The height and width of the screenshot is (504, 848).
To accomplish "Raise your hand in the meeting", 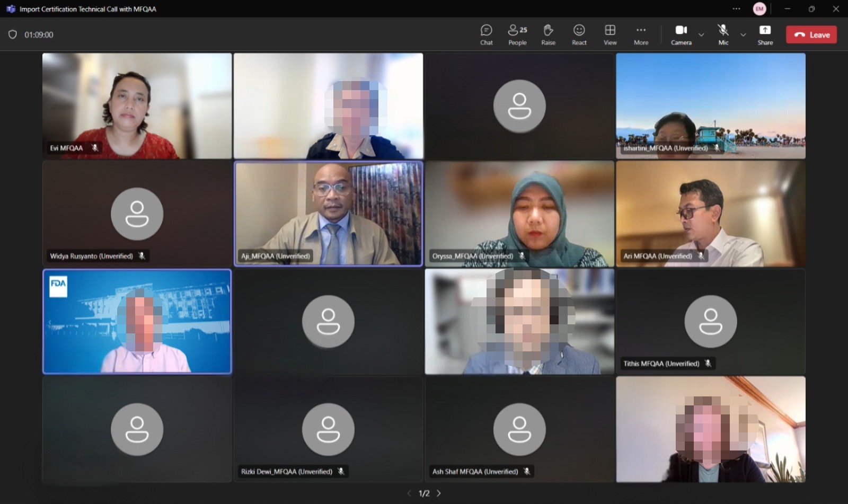I will point(548,35).
